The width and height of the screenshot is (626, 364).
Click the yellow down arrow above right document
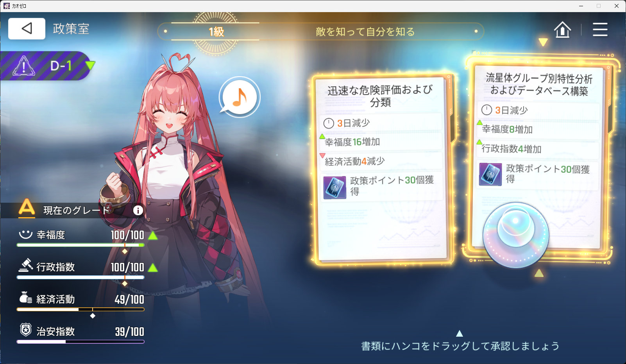tap(543, 42)
